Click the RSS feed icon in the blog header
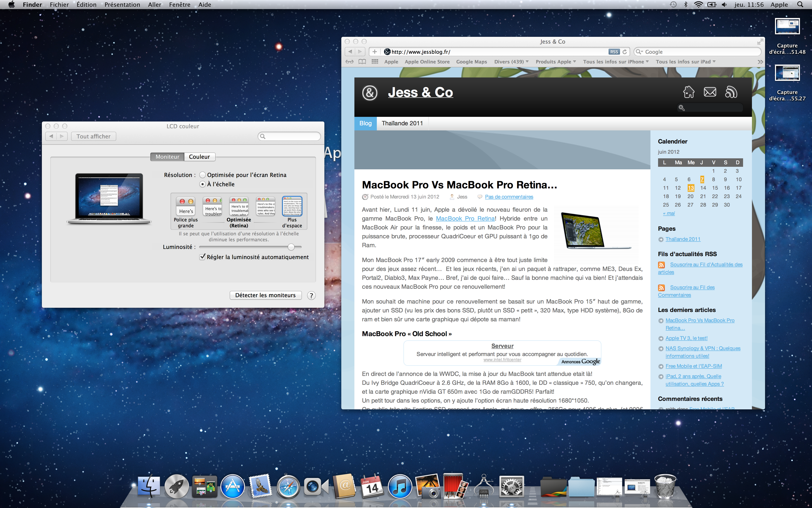Image resolution: width=812 pixels, height=508 pixels. pyautogui.click(x=731, y=92)
